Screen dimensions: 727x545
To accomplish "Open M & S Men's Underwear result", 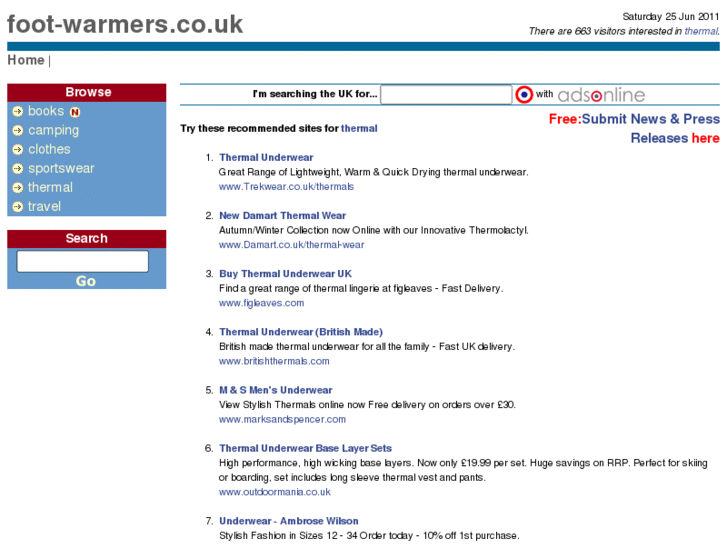I will pos(275,390).
